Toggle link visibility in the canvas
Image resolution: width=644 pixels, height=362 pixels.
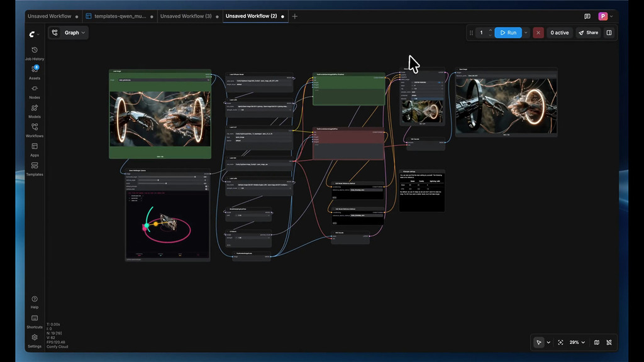point(609,343)
